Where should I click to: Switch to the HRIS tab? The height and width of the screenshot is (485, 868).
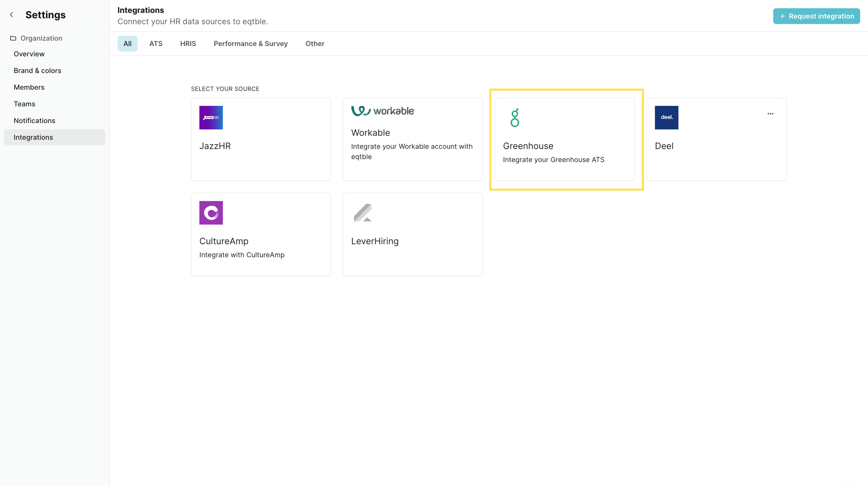[188, 43]
